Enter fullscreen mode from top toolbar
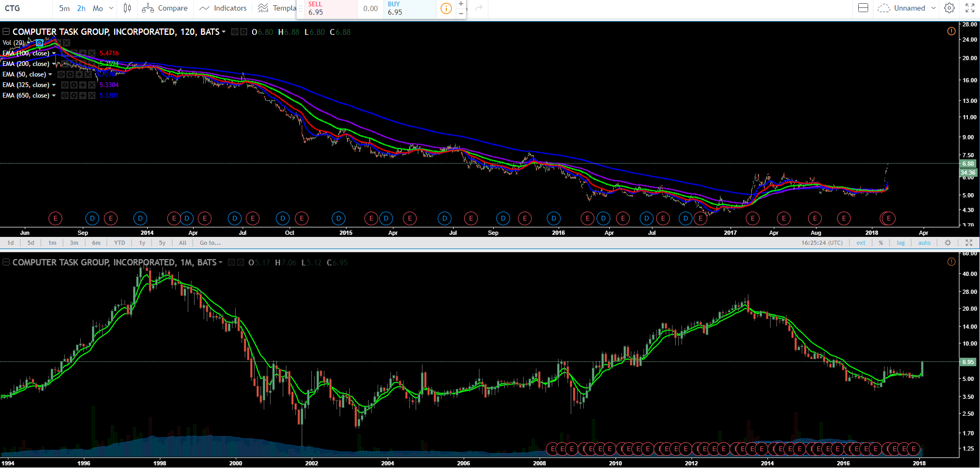Image resolution: width=980 pixels, height=468 pixels. pyautogui.click(x=970, y=8)
